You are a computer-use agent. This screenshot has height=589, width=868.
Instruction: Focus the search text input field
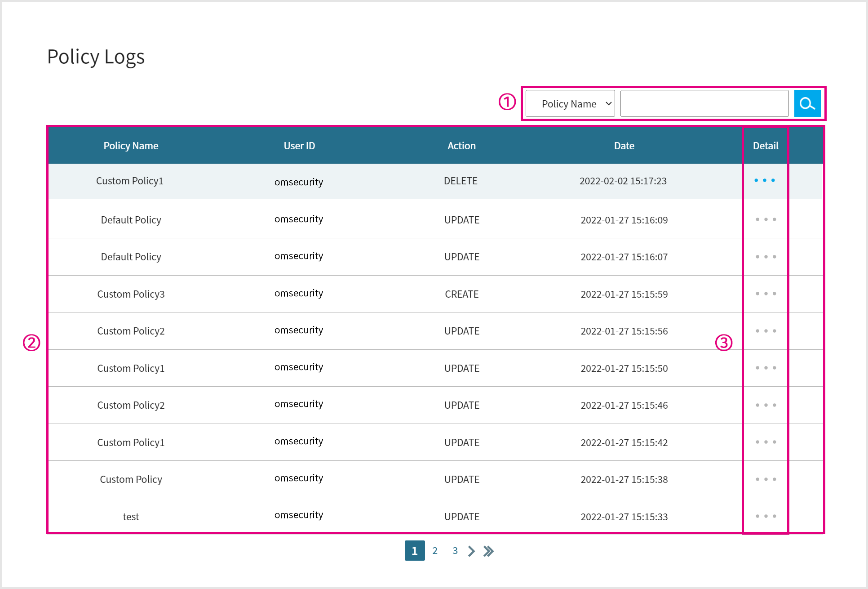[704, 103]
